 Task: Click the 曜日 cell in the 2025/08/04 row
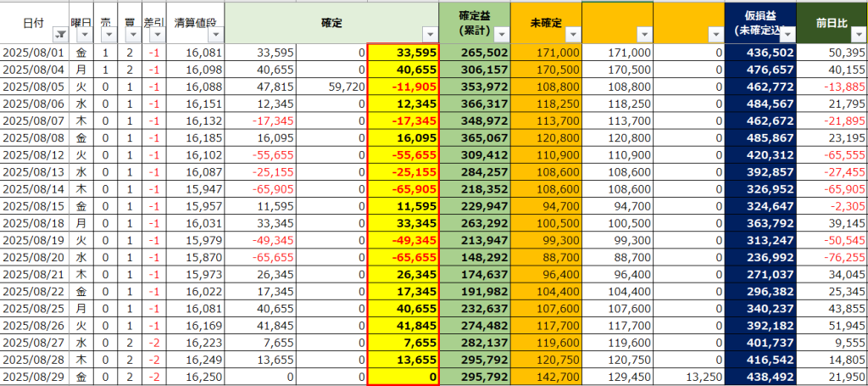pyautogui.click(x=81, y=70)
